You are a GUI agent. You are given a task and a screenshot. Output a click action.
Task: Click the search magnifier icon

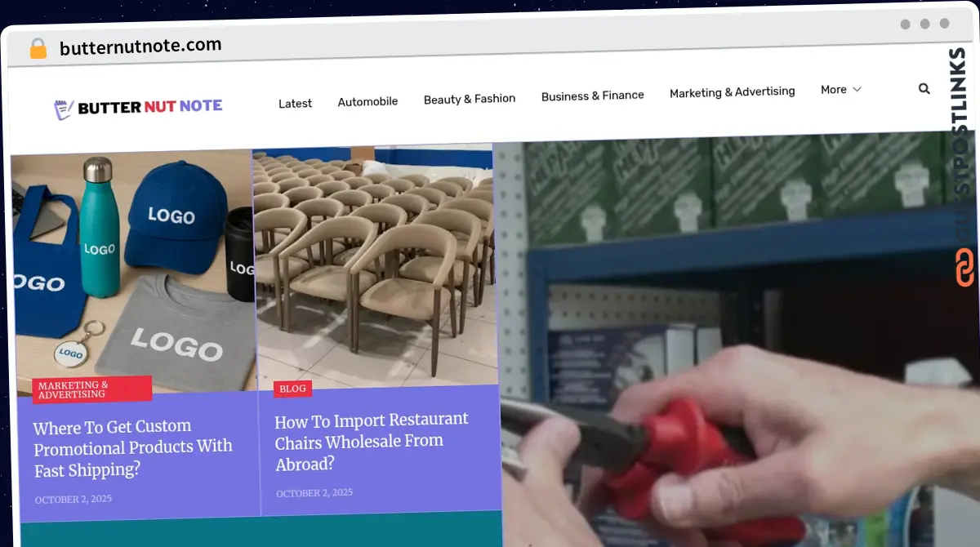924,89
